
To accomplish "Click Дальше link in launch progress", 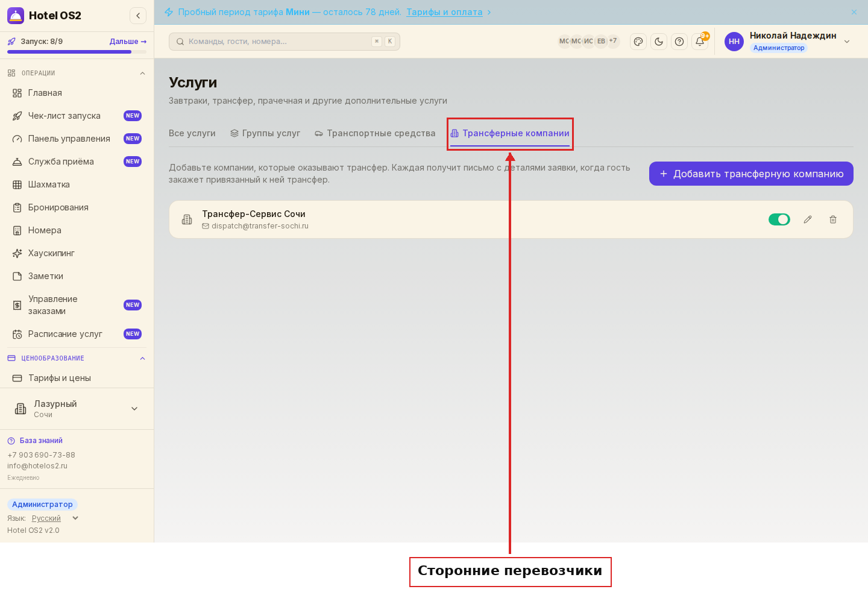I will pyautogui.click(x=128, y=42).
